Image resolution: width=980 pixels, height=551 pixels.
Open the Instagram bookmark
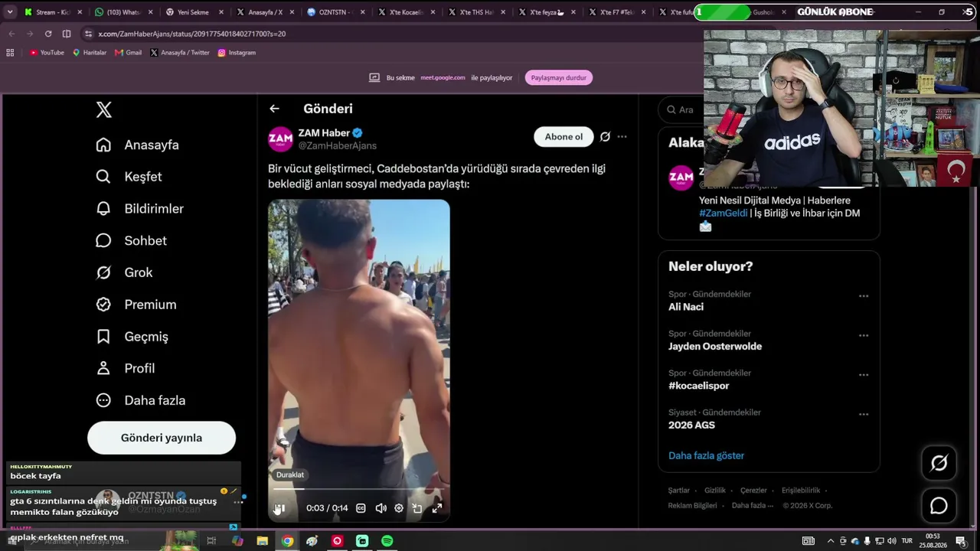point(237,53)
